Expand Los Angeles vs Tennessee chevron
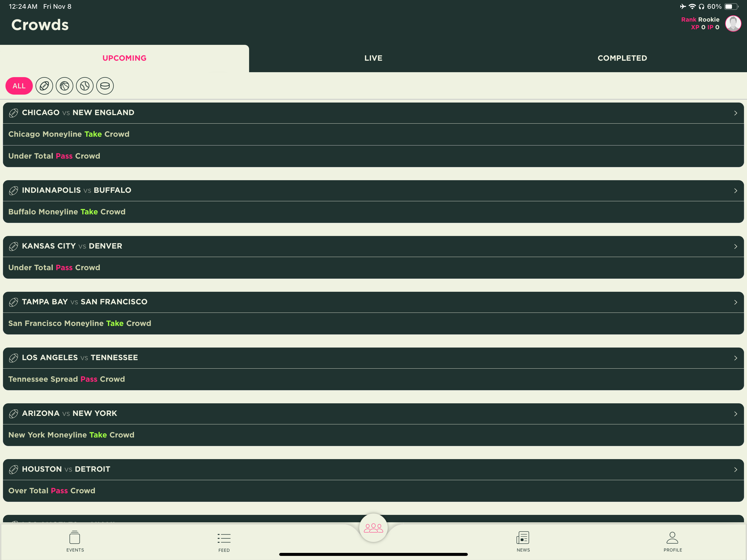The image size is (747, 560). pos(735,358)
